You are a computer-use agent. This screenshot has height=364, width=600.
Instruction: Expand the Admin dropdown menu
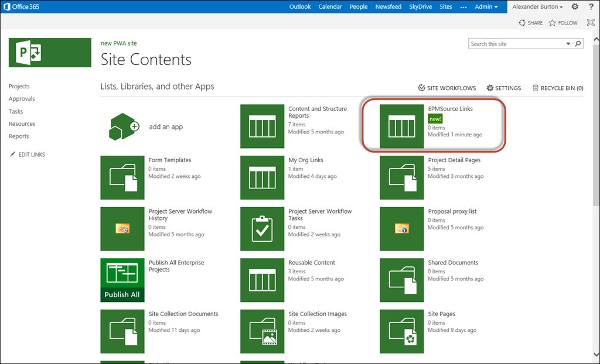[486, 6]
